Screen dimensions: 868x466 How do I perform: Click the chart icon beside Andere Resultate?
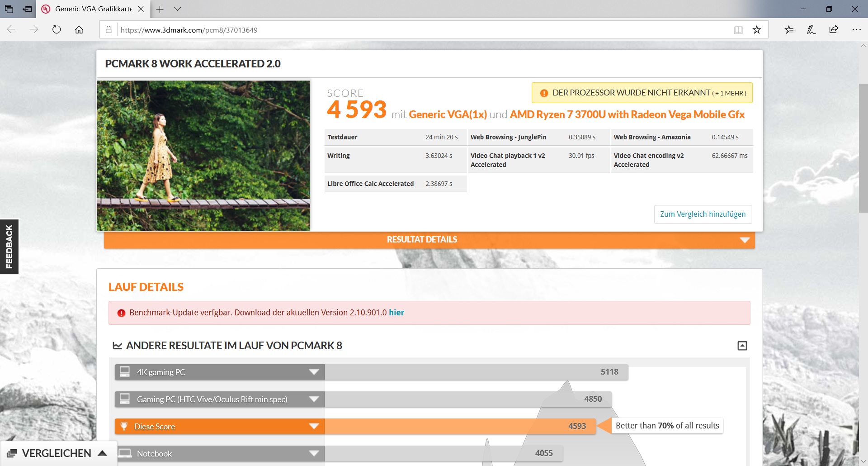[118, 346]
